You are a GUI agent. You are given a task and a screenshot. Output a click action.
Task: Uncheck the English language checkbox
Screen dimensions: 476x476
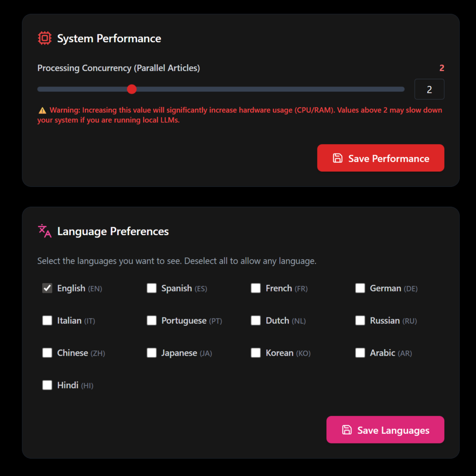47,288
